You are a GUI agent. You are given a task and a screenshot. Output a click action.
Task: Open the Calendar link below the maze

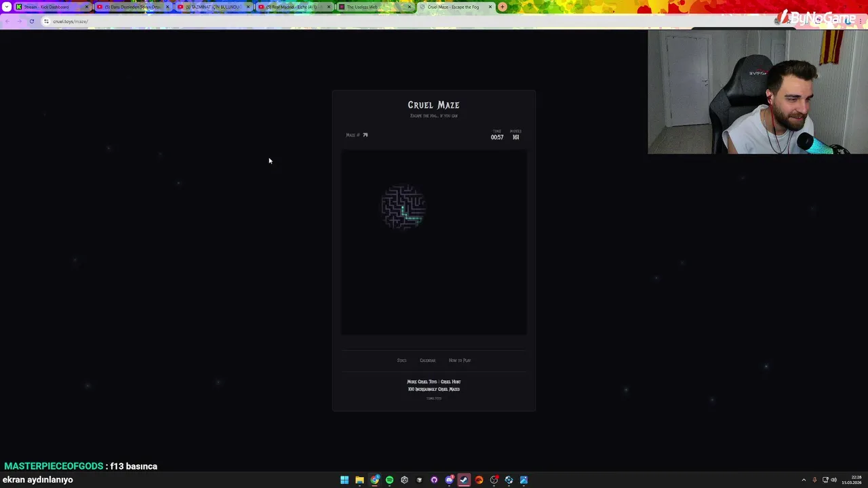click(427, 361)
